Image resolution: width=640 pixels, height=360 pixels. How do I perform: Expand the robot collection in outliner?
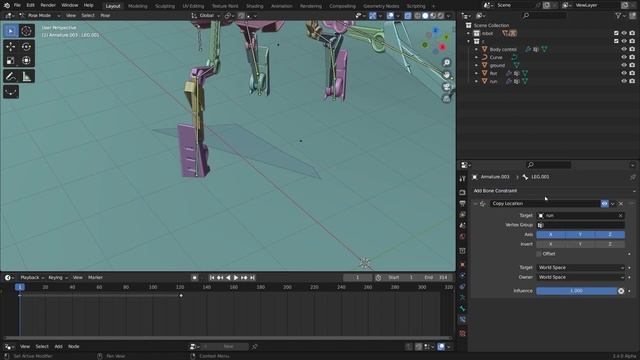pyautogui.click(x=469, y=33)
